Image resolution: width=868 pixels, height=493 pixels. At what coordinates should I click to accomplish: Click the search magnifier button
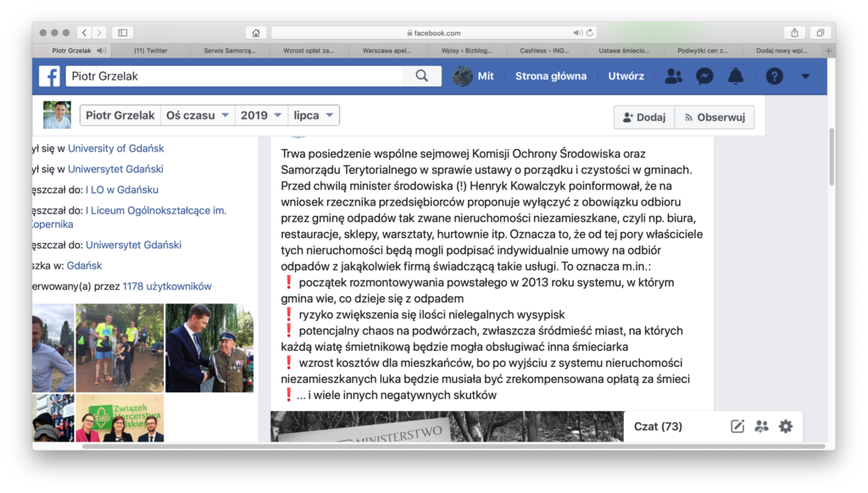tap(422, 75)
